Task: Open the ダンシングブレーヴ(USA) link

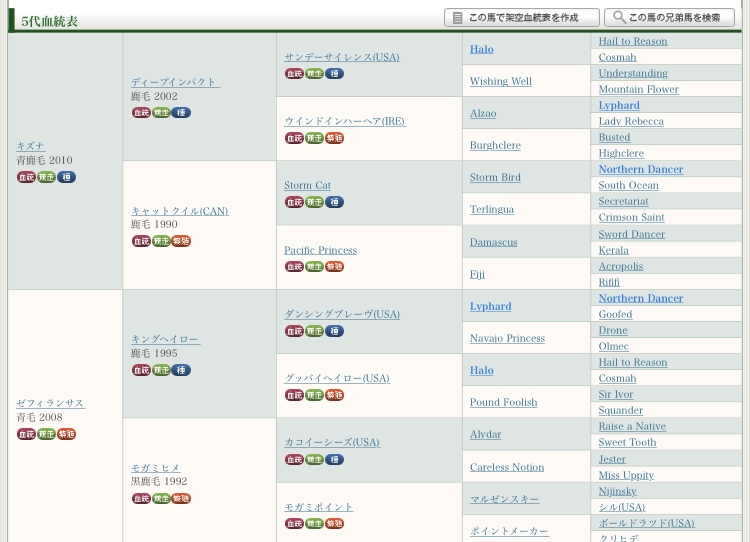Action: click(342, 314)
